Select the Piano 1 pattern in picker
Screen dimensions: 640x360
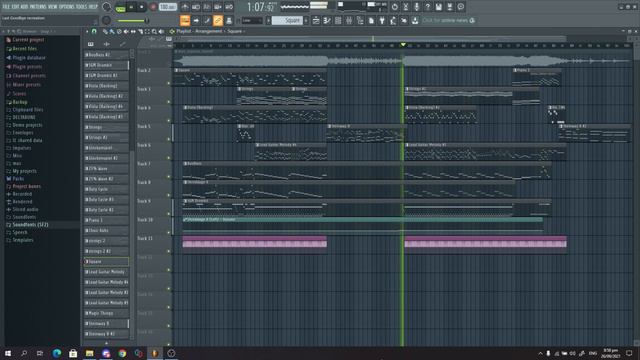click(106, 220)
